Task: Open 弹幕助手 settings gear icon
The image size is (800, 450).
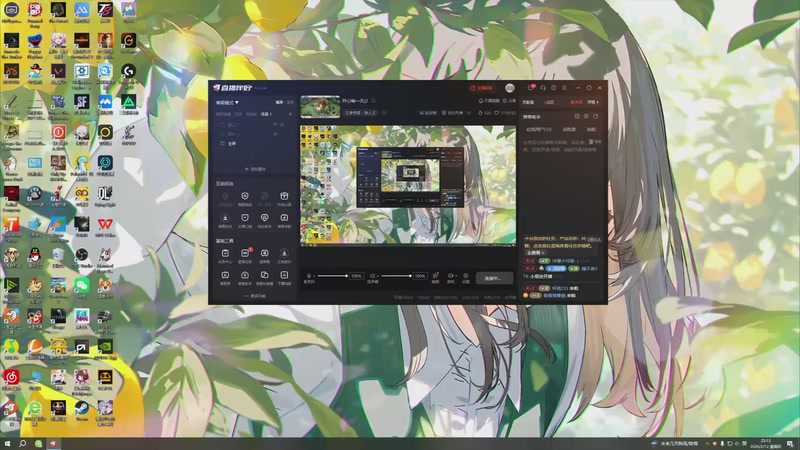Action: [x=586, y=116]
